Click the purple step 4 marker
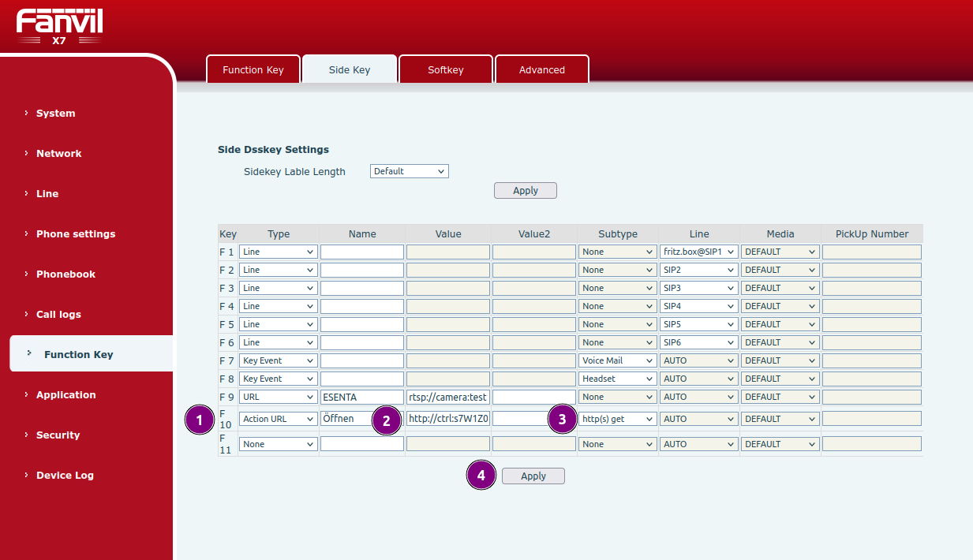The height and width of the screenshot is (560, 973). [481, 475]
